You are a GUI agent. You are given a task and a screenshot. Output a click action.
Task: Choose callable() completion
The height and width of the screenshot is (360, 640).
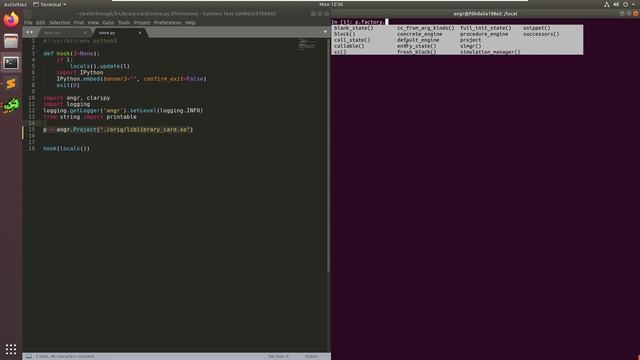(x=349, y=46)
